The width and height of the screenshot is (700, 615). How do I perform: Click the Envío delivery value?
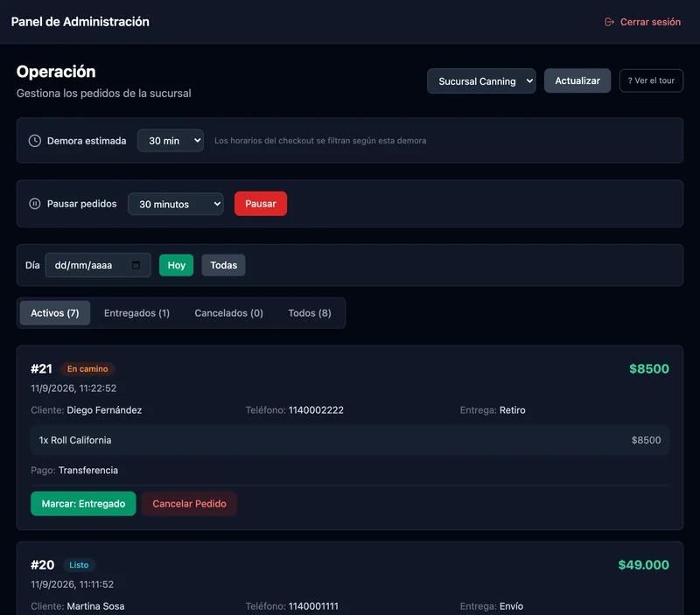point(511,606)
